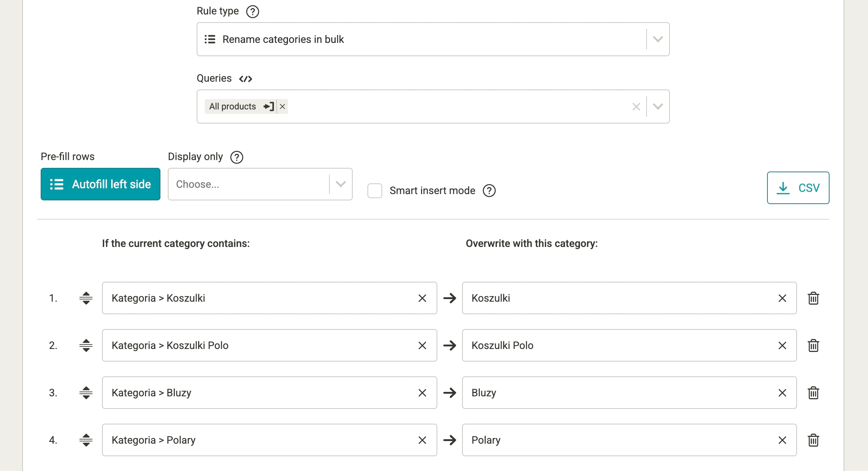The width and height of the screenshot is (868, 471).
Task: Click reorder handle for row 4
Action: point(86,440)
